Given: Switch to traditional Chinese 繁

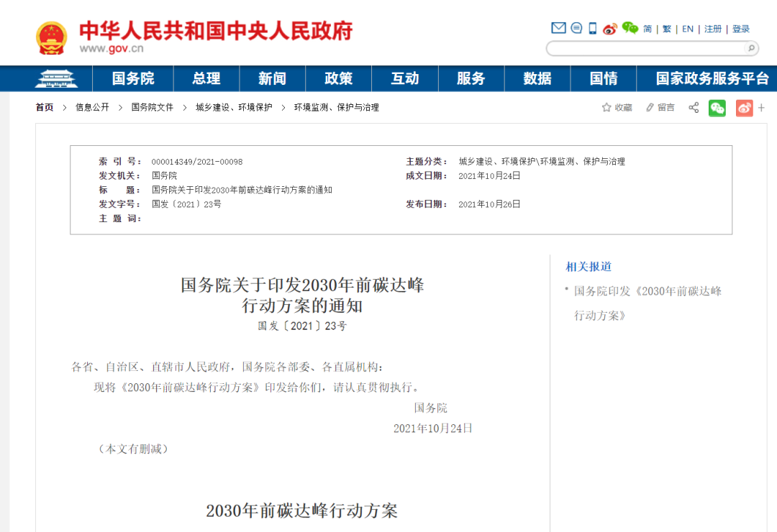Looking at the screenshot, I should click(x=667, y=29).
